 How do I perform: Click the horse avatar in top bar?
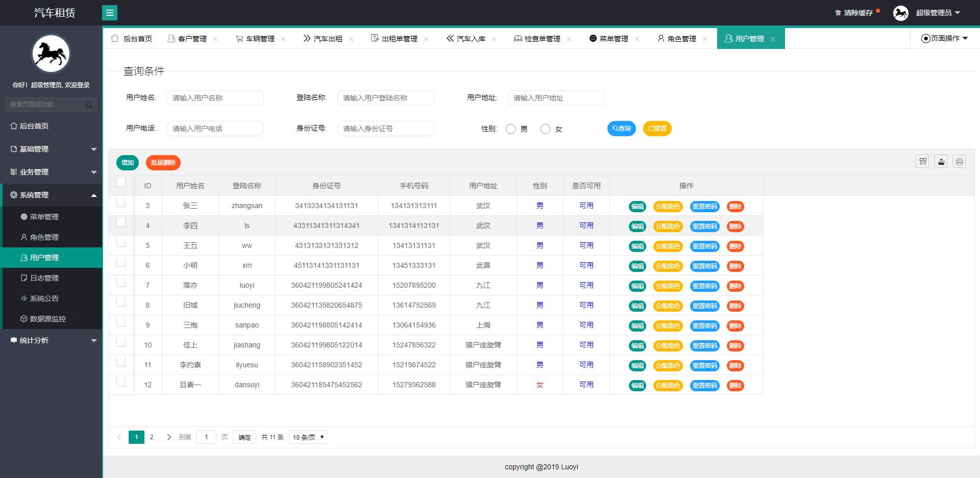pyautogui.click(x=900, y=13)
